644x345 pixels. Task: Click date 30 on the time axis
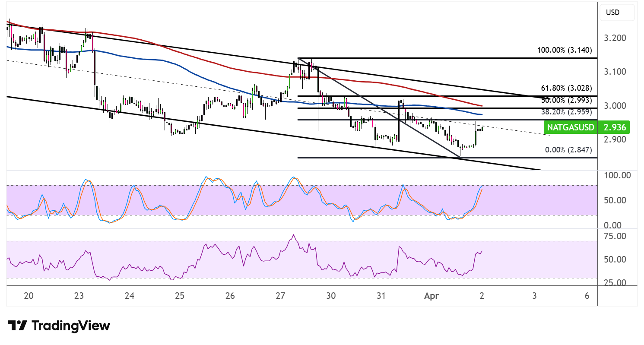point(331,296)
